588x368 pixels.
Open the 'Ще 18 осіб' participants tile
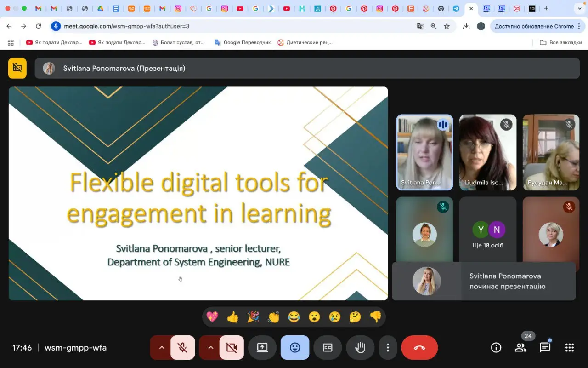tap(488, 230)
